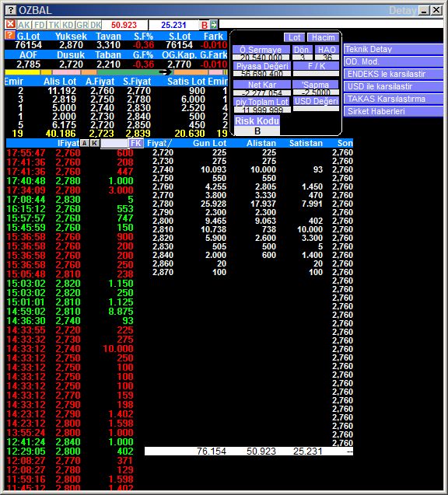This screenshot has width=448, height=495.
Task: Open Sirket Haberleri link
Action: [x=393, y=111]
